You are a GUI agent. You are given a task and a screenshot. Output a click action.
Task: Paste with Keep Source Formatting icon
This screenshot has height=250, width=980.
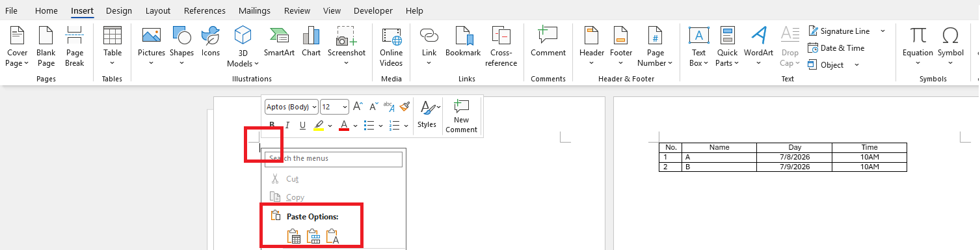[x=294, y=237]
